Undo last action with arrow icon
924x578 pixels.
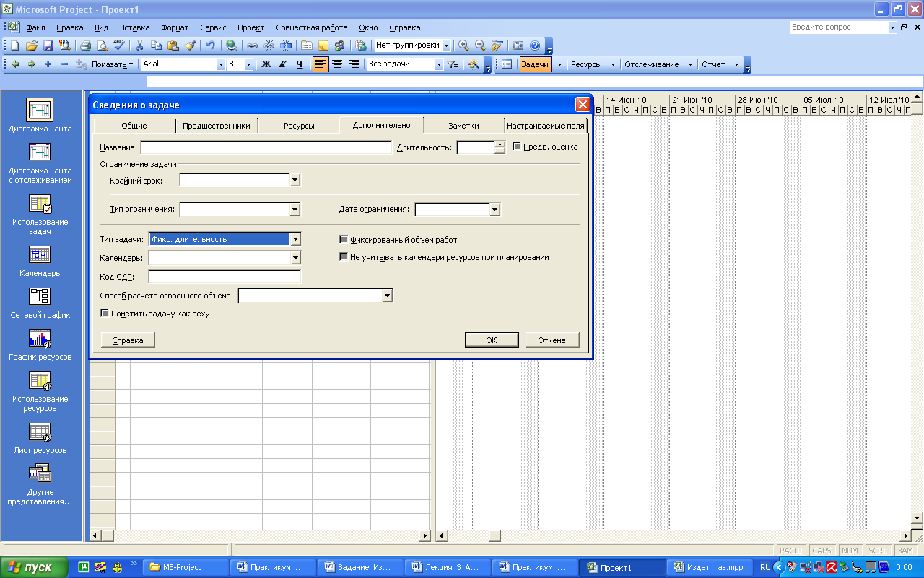point(211,45)
